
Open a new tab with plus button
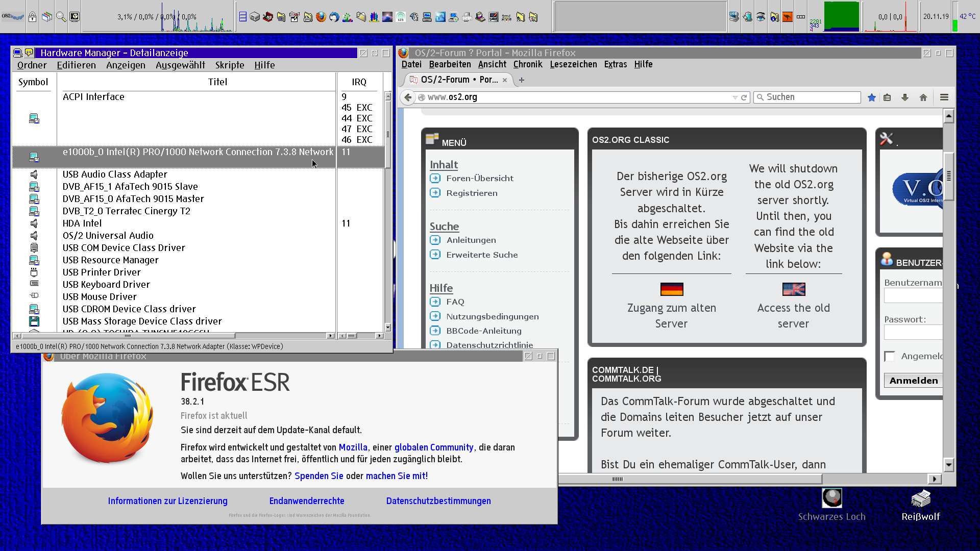click(x=521, y=80)
